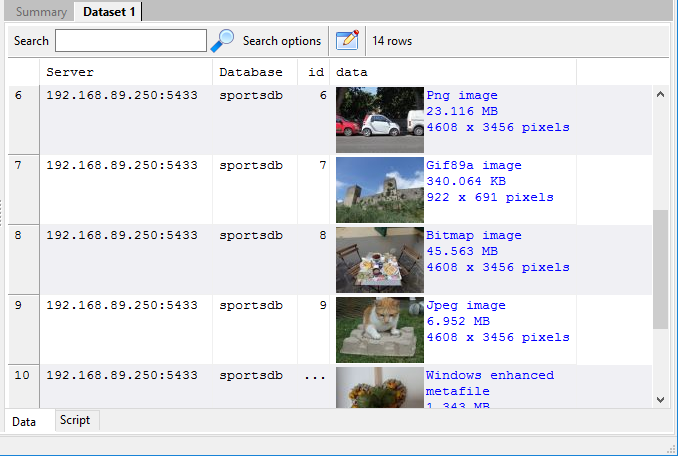678x456 pixels.
Task: Open the castle Gif89a image thumbnail
Action: pos(380,190)
